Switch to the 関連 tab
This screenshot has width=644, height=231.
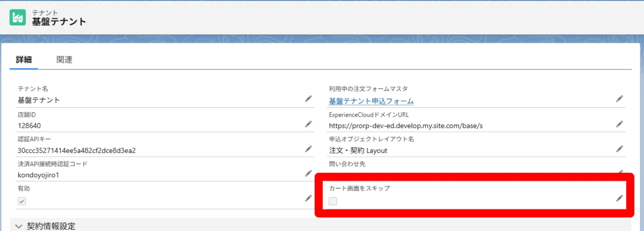tap(64, 59)
